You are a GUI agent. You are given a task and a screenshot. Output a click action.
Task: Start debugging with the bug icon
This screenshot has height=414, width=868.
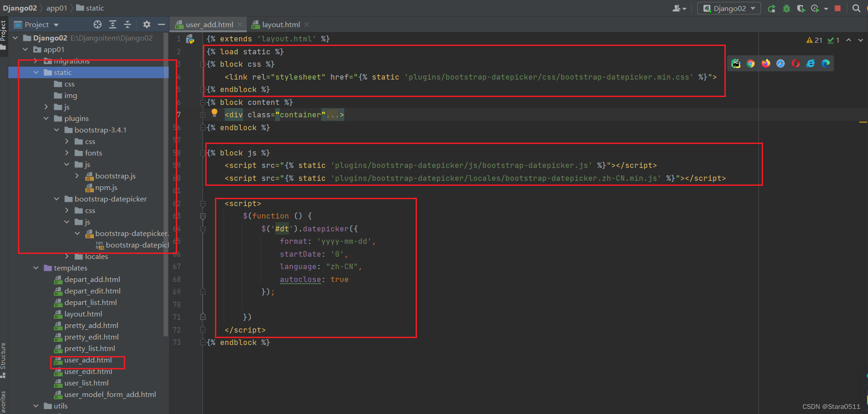coord(787,8)
